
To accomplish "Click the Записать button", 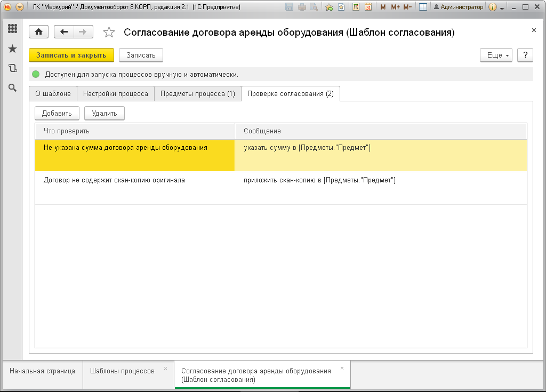I will point(141,55).
